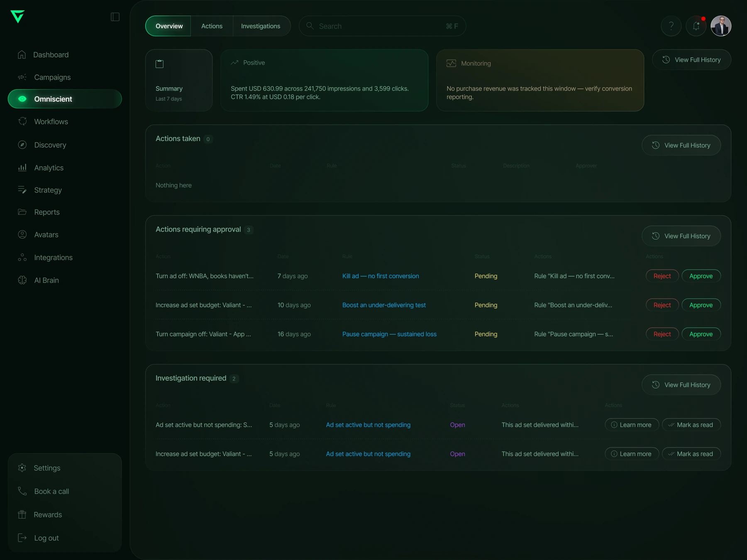Image resolution: width=747 pixels, height=560 pixels.
Task: Reject the Boost an under-delivering test action
Action: 662,305
